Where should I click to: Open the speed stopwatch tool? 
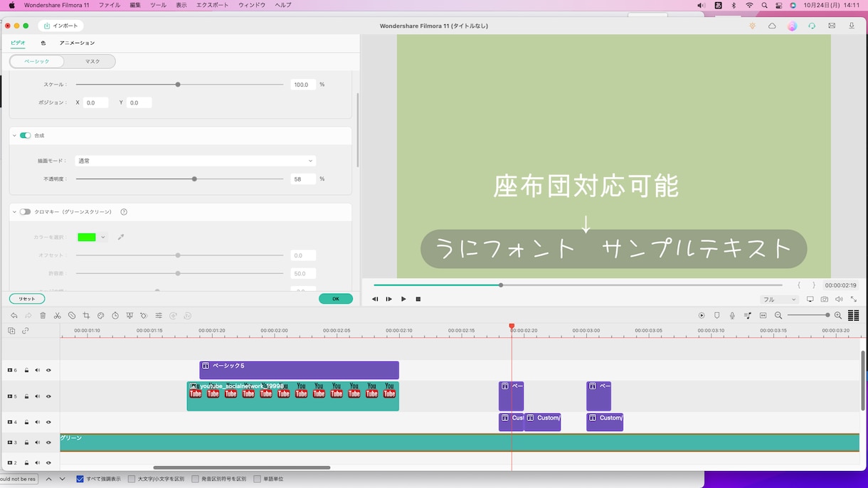click(x=115, y=316)
